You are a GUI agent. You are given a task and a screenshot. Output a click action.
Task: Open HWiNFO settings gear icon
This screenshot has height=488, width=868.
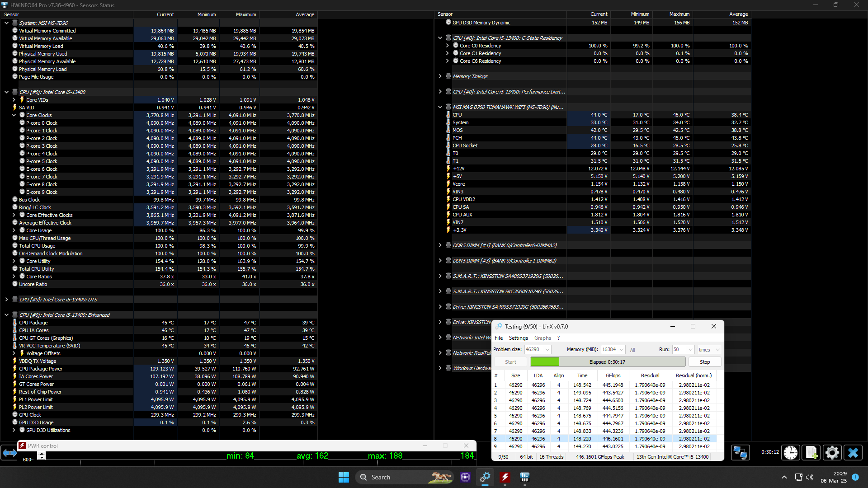click(x=832, y=452)
